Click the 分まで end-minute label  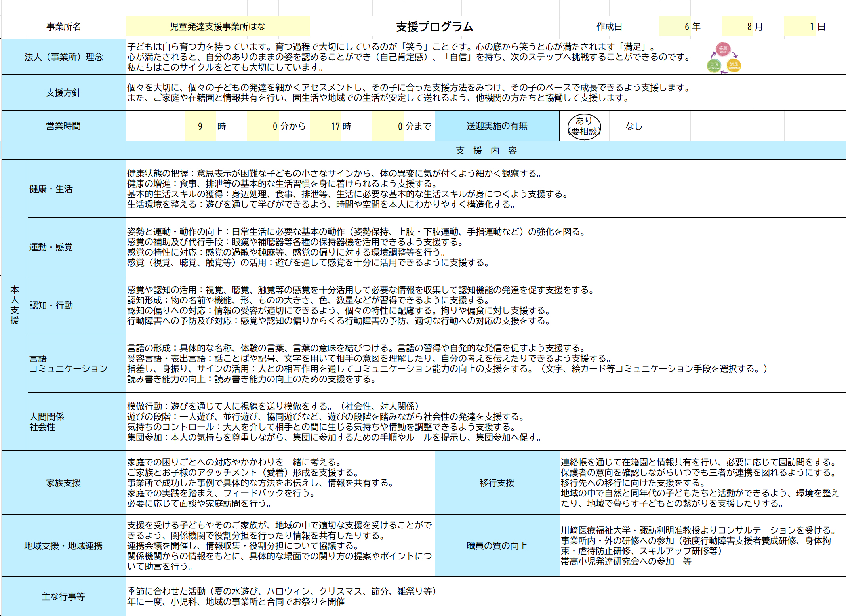tap(418, 126)
